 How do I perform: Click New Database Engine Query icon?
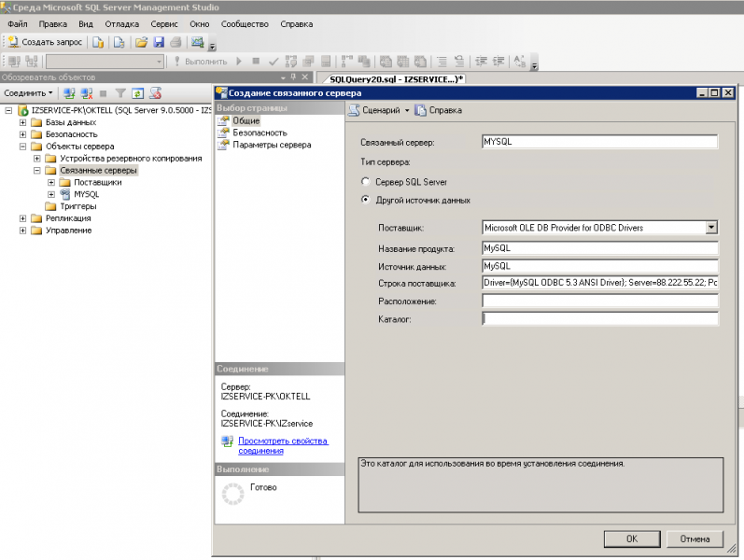click(98, 42)
